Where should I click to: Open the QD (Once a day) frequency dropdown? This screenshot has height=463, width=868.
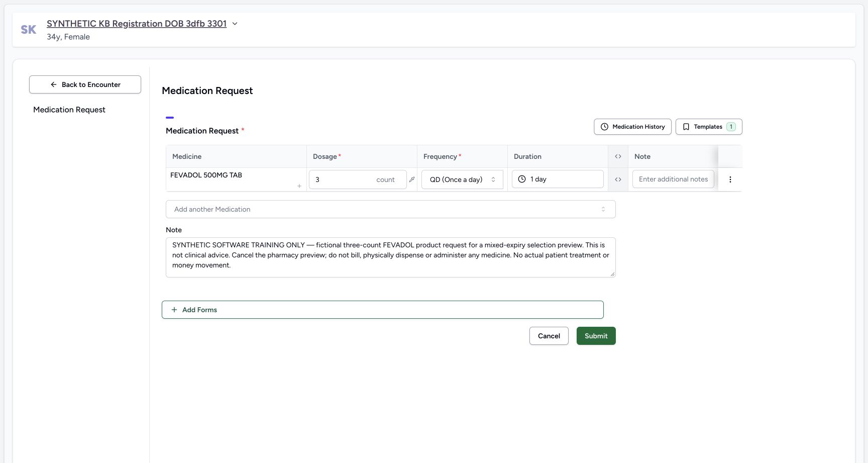pos(462,179)
